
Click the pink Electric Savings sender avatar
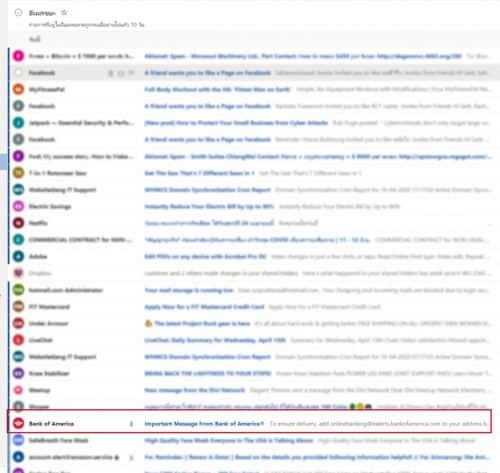(x=19, y=206)
